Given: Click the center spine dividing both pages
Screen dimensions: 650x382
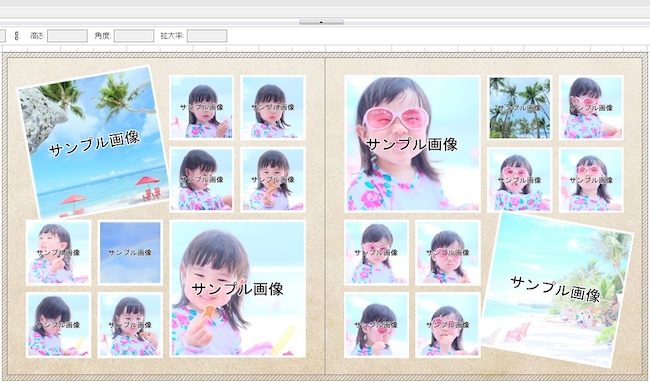Looking at the screenshot, I should click(325, 215).
